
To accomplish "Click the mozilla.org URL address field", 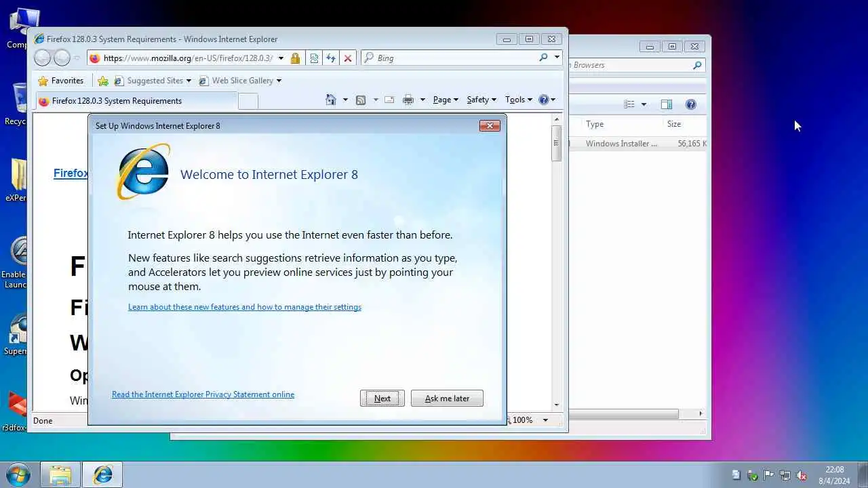I will (x=188, y=58).
